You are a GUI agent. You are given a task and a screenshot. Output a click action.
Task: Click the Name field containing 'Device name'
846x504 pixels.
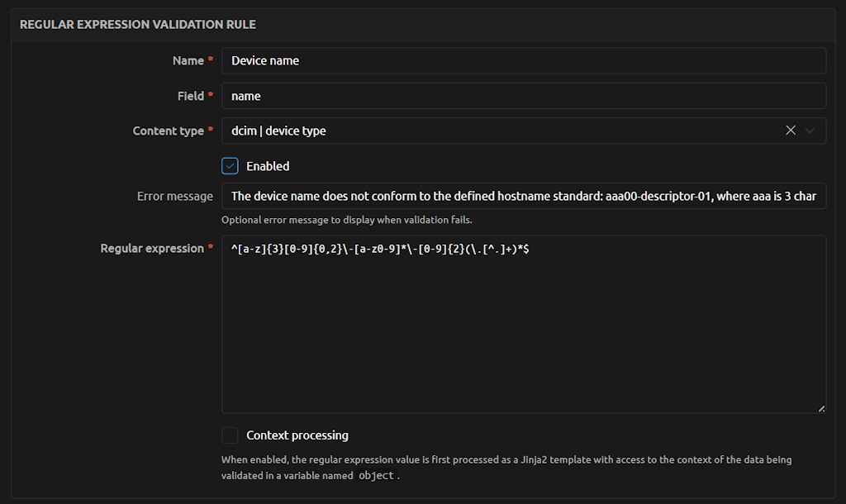click(x=524, y=60)
